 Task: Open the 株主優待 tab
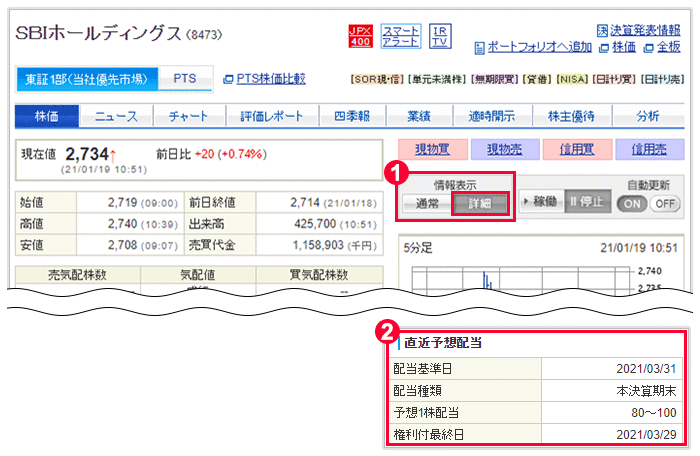571,117
